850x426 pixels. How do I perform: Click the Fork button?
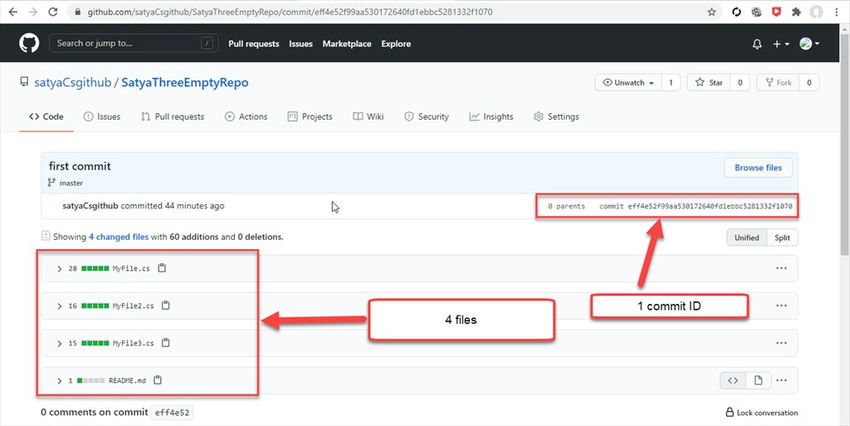[778, 82]
